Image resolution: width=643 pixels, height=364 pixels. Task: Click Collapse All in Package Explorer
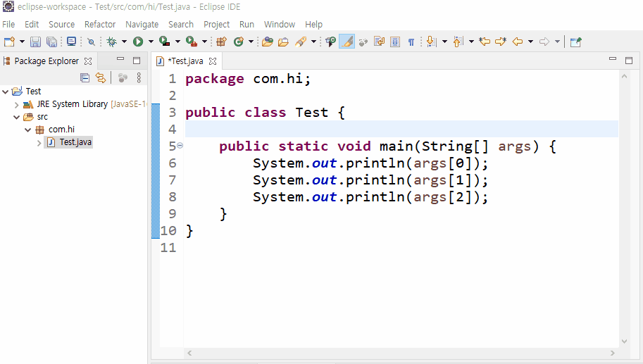85,78
